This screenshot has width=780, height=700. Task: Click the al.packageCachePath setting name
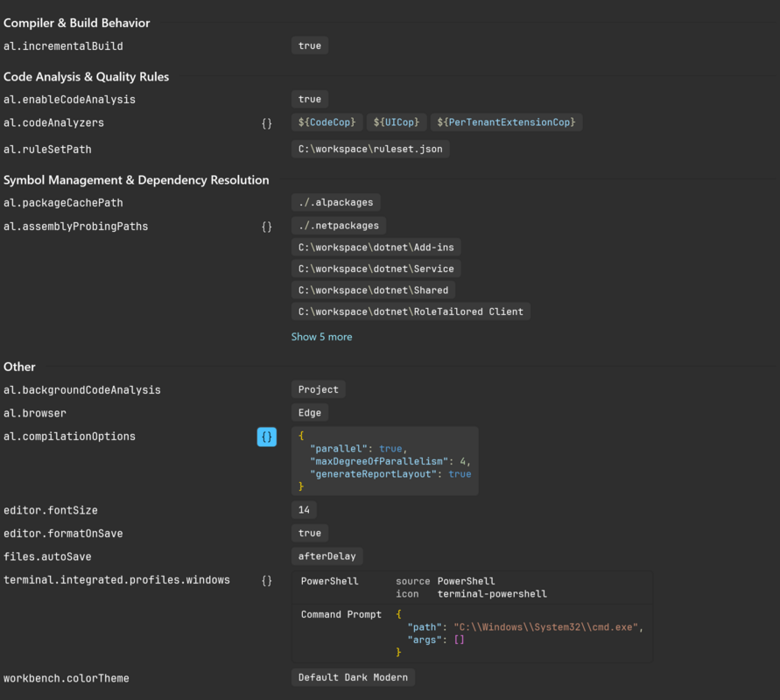tap(63, 203)
